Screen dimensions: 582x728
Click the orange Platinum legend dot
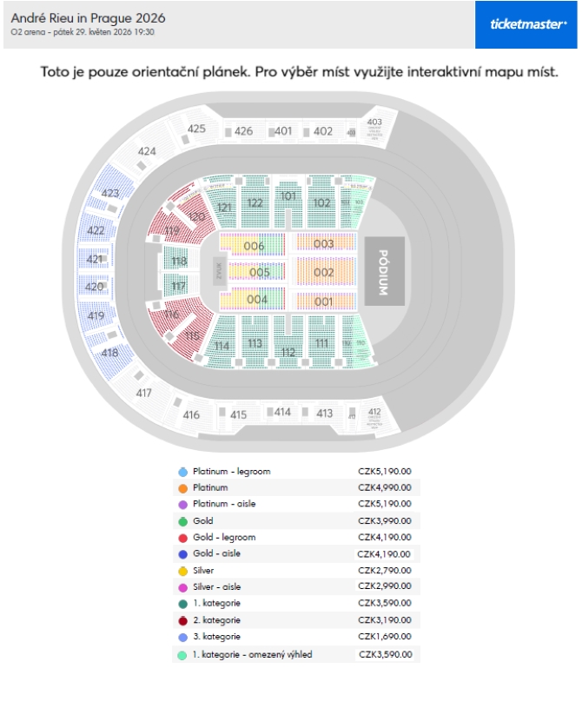183,488
